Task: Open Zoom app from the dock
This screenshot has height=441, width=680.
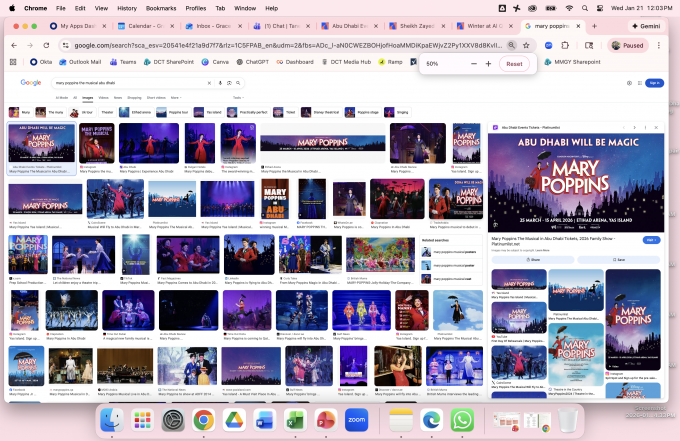Action: (357, 420)
